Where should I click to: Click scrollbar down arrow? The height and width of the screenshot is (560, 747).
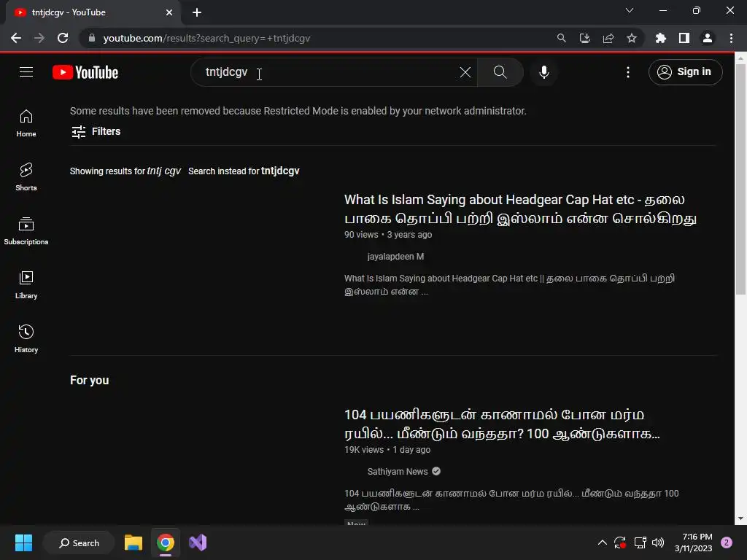coord(740,518)
